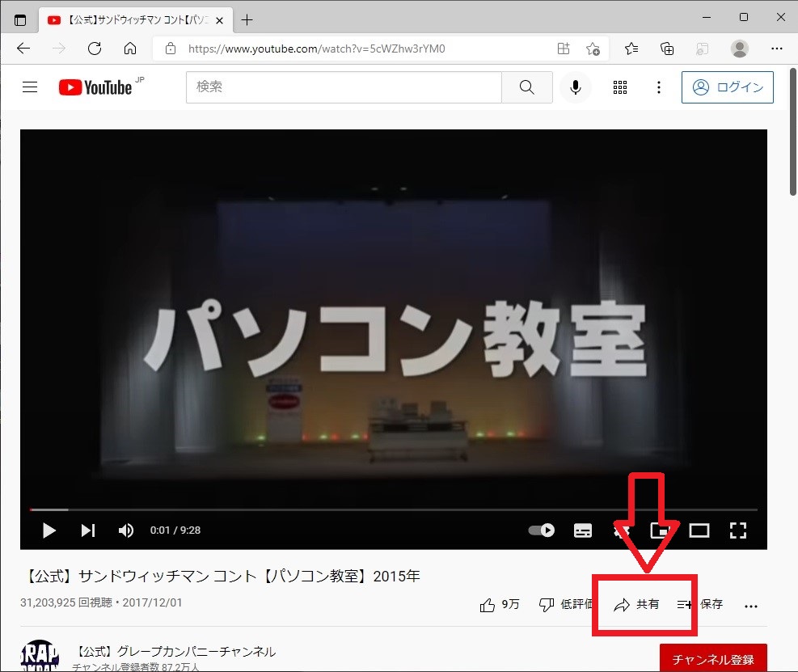
Task: Start voice search with microphone icon
Action: (x=576, y=87)
